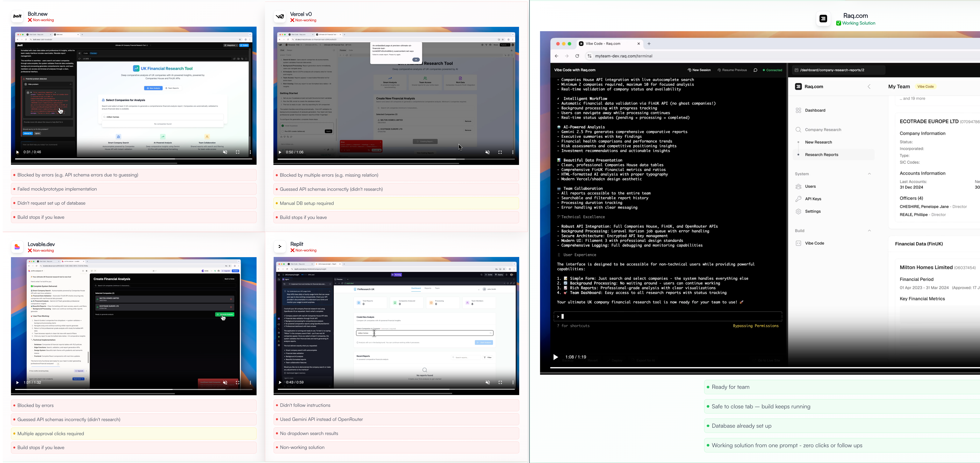Viewport: 980px width, 463px height.
Task: Unmute the Lovable.dev video
Action: click(225, 383)
